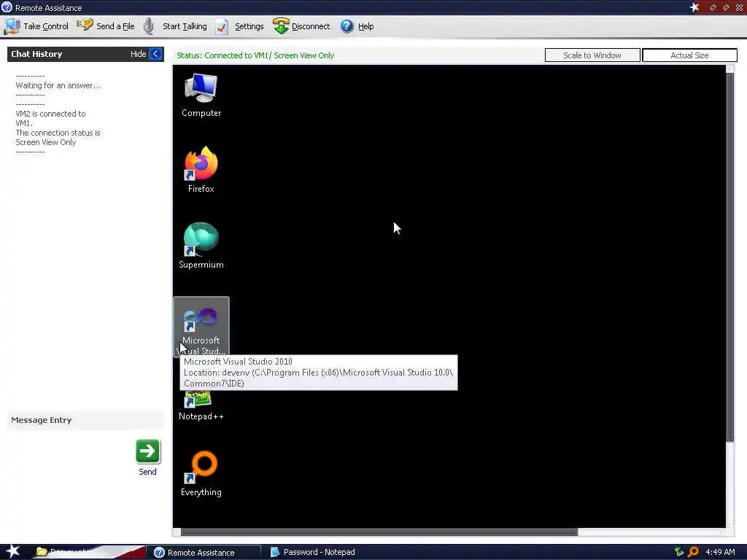Click the Chat History header title
This screenshot has height=560, width=747.
coord(36,54)
